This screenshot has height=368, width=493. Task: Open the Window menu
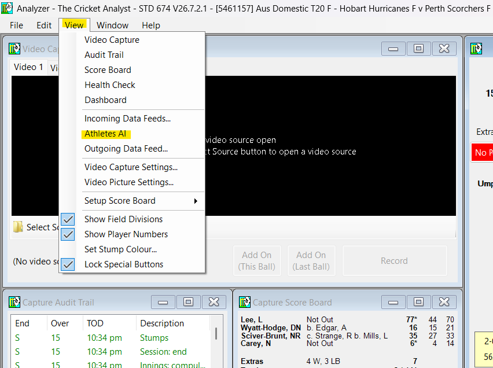tap(112, 25)
